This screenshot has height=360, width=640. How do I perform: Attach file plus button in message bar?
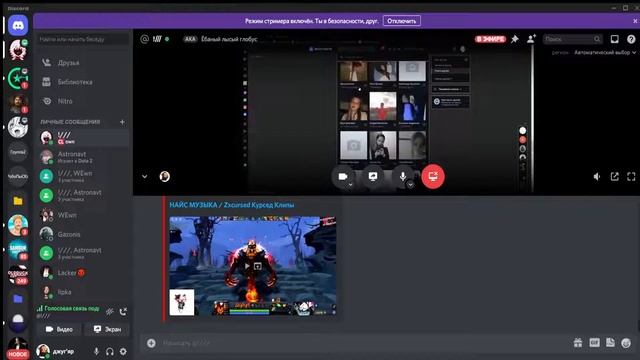click(x=151, y=343)
